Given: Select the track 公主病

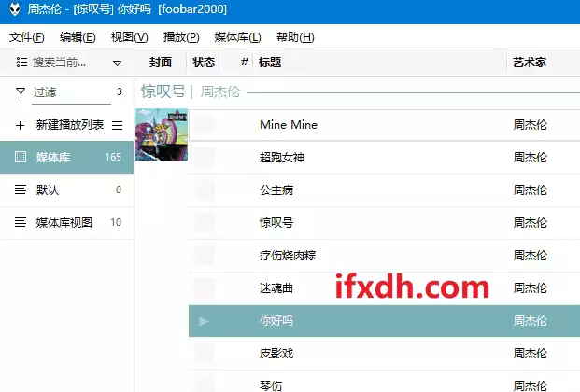Looking at the screenshot, I should 384,190.
